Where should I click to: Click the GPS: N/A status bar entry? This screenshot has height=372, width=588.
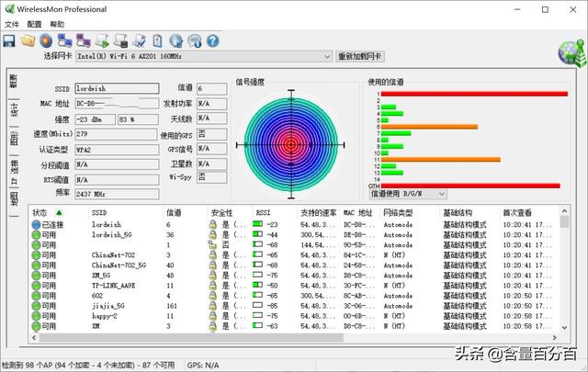pos(203,366)
